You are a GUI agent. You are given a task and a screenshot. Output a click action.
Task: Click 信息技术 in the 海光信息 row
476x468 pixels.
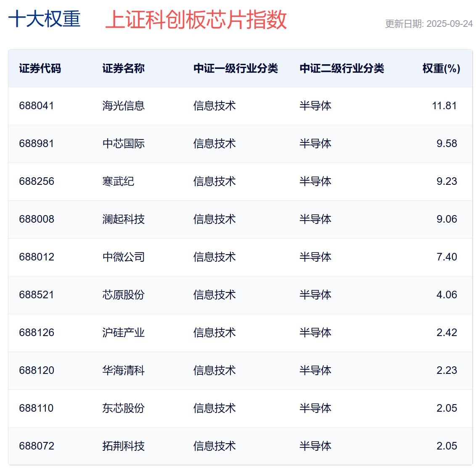214,106
